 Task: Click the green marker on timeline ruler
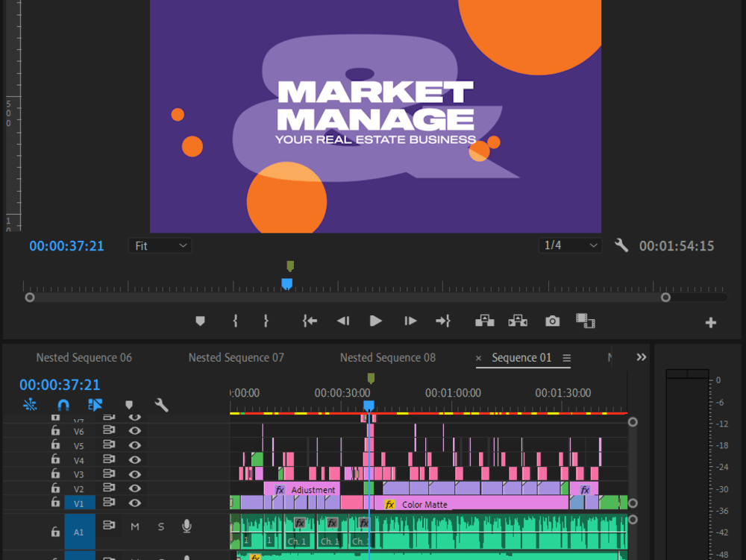coord(371,378)
